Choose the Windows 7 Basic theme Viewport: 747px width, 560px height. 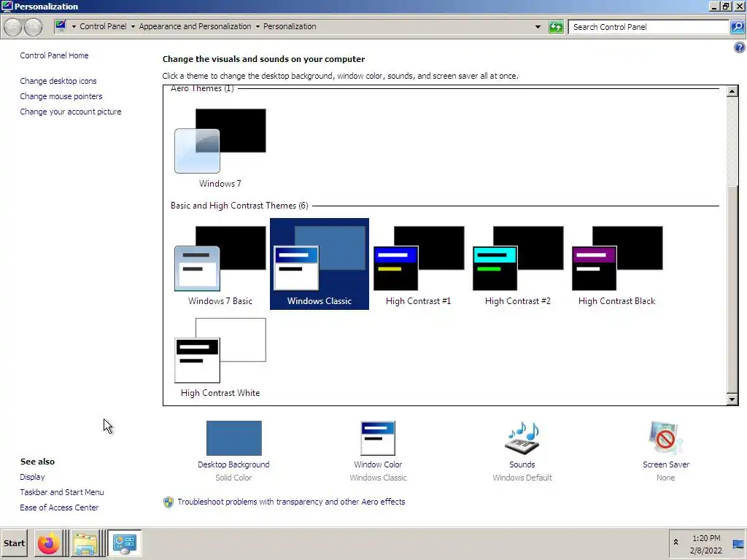(x=220, y=264)
